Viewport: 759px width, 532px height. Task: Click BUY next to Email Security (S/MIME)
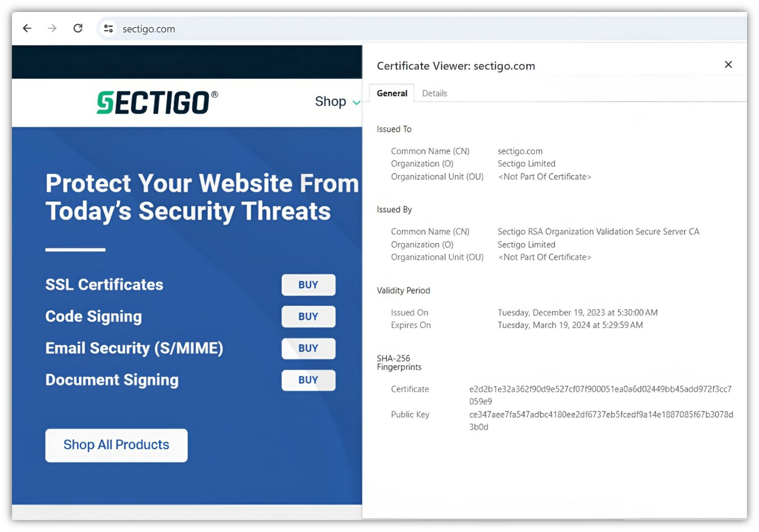[x=308, y=348]
